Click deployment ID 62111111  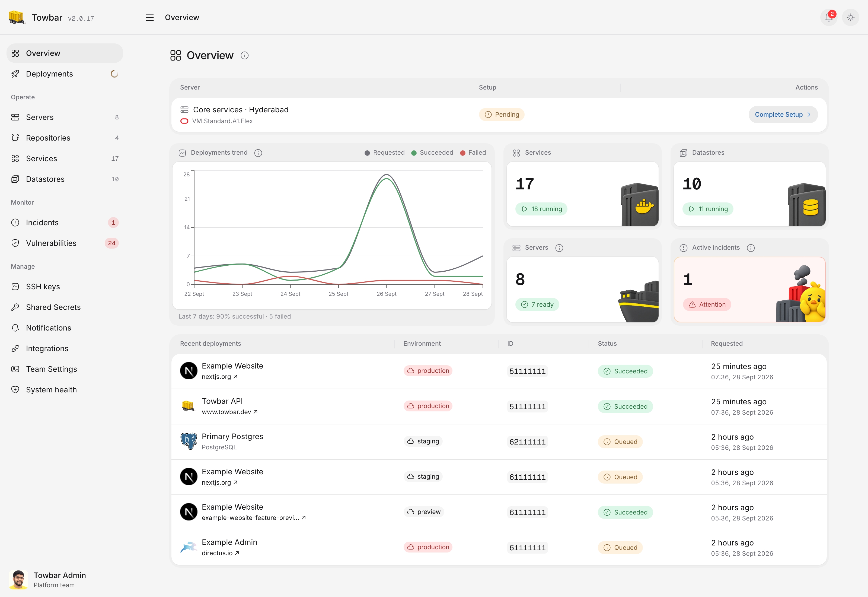pos(528,442)
